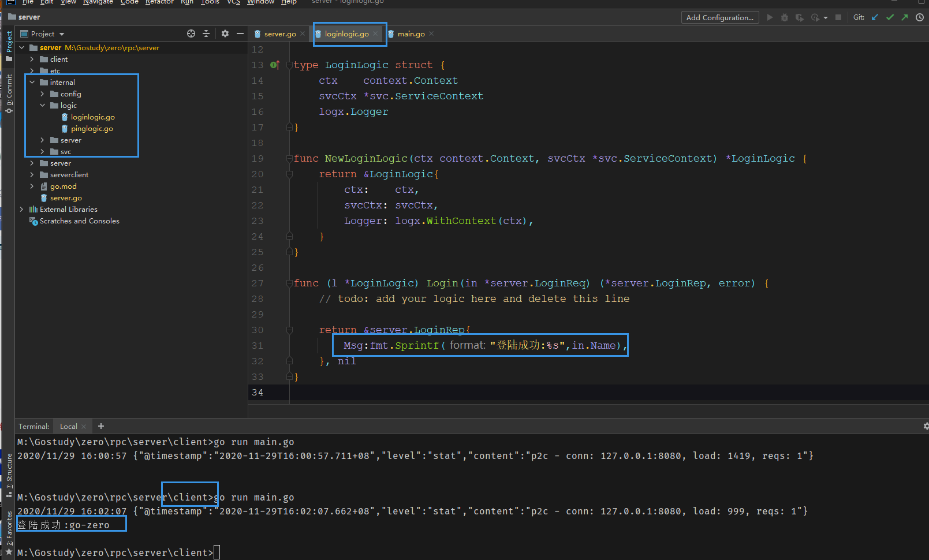The width and height of the screenshot is (929, 560).
Task: Click the Git push arrow icon
Action: click(x=905, y=17)
